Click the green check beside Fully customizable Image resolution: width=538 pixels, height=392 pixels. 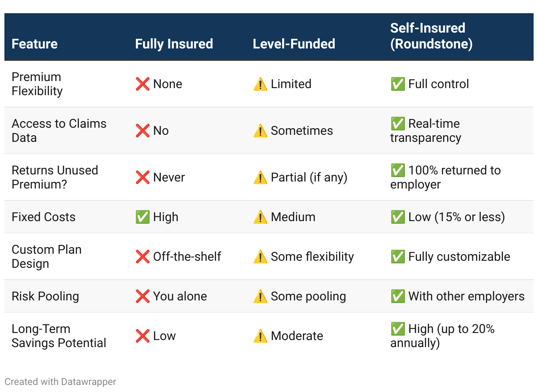(397, 257)
